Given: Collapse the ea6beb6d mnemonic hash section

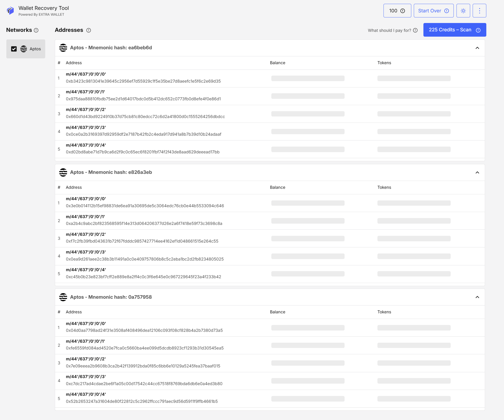Looking at the screenshot, I should click(477, 48).
